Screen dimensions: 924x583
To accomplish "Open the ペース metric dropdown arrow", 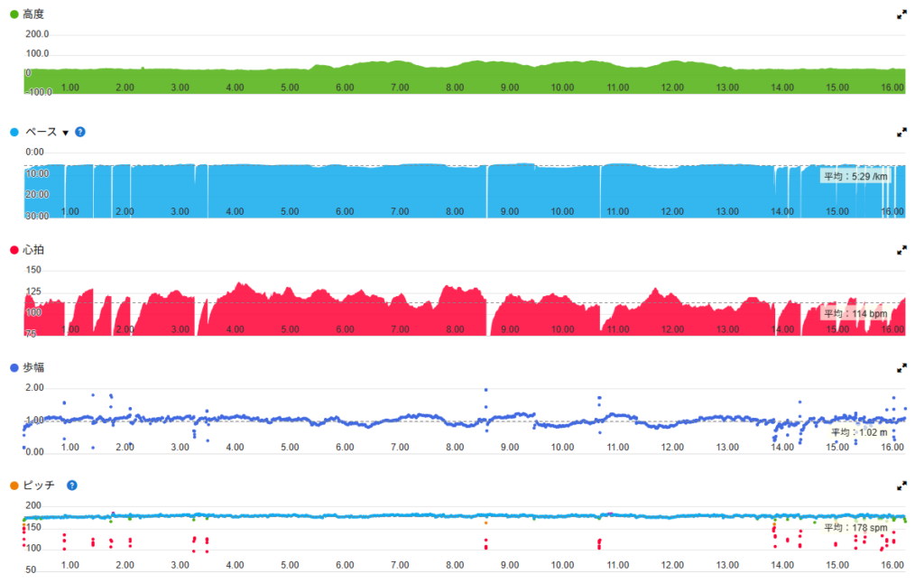I will (x=65, y=133).
